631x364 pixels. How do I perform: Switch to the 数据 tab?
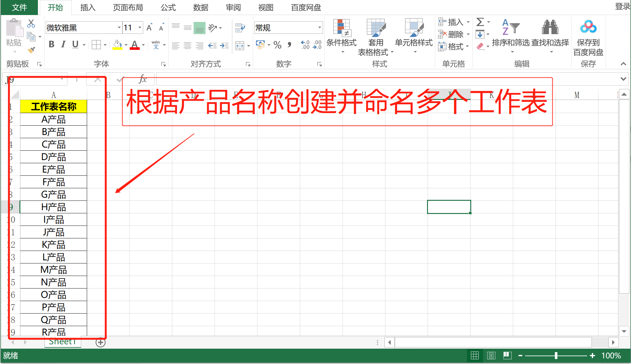201,8
